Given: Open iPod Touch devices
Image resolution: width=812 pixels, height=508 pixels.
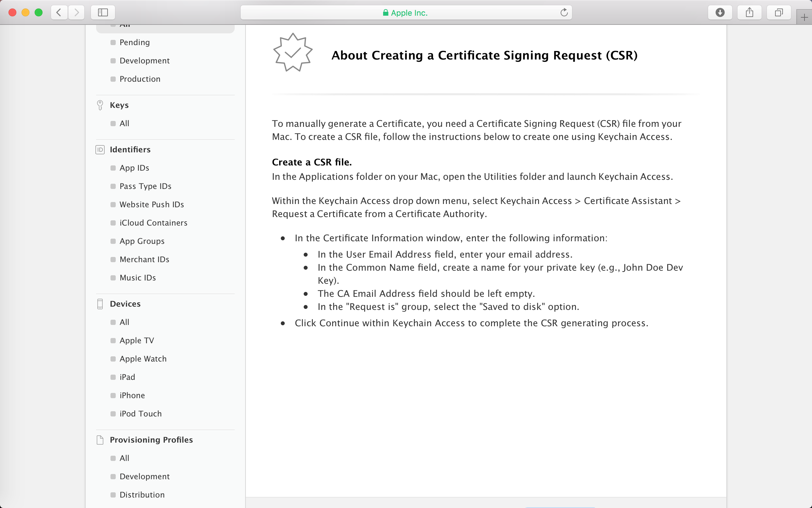Looking at the screenshot, I should [x=141, y=414].
